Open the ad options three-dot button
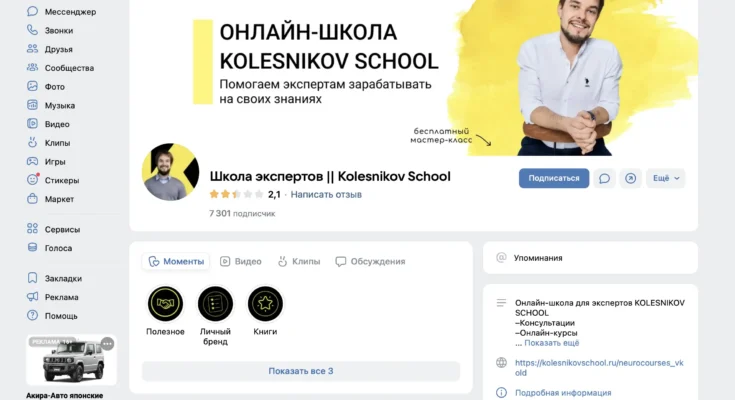 coord(107,344)
